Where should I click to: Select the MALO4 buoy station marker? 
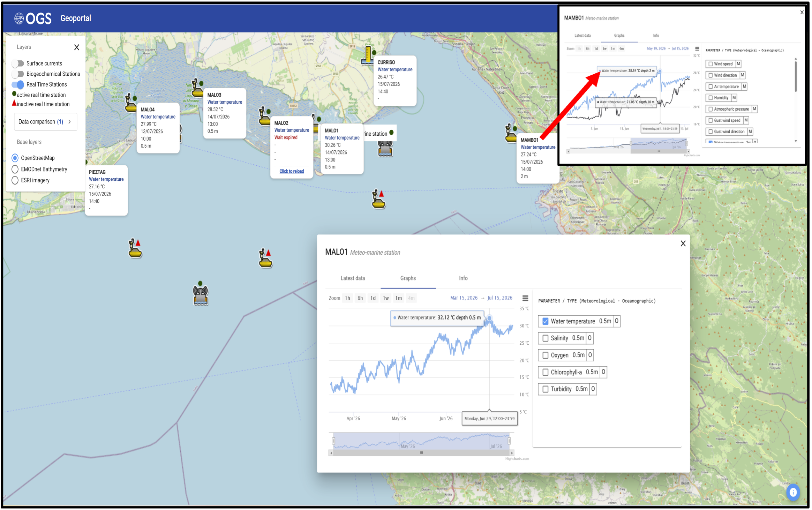pyautogui.click(x=131, y=103)
